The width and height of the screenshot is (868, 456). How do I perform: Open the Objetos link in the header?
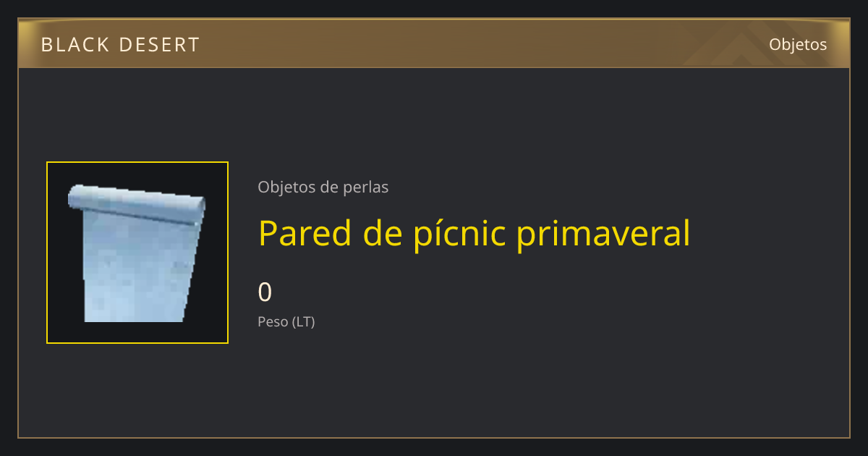click(x=798, y=44)
